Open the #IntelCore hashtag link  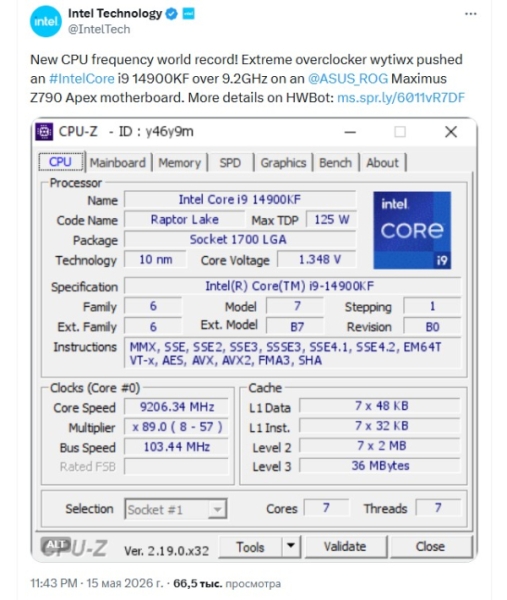[x=82, y=78]
